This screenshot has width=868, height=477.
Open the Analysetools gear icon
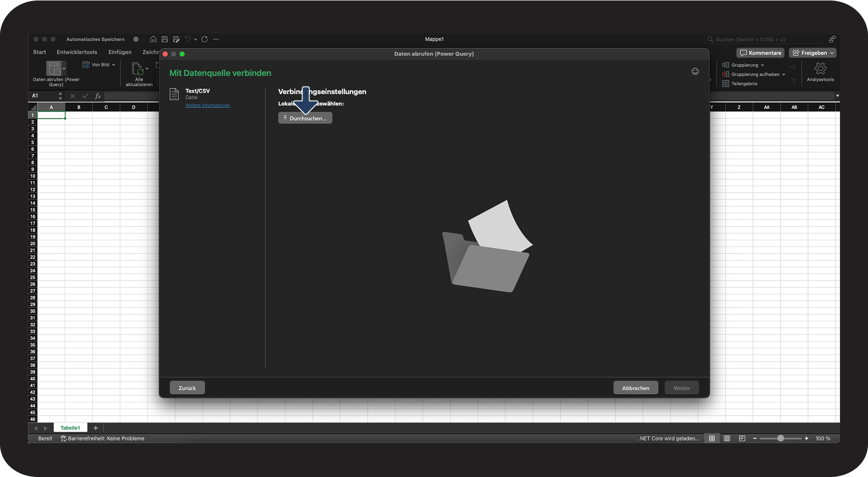(x=820, y=68)
